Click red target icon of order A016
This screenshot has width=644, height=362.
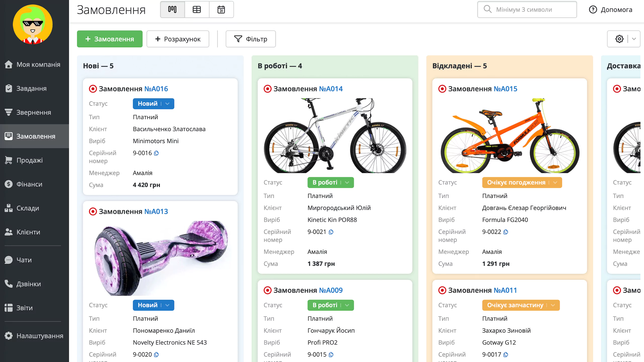point(93,89)
